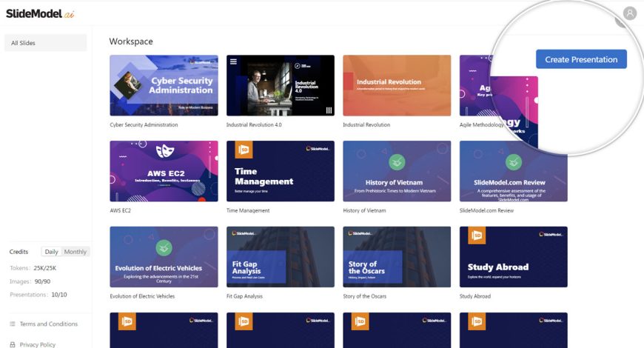Click the Create Presentation button
Image resolution: width=644 pixels, height=348 pixels.
581,59
